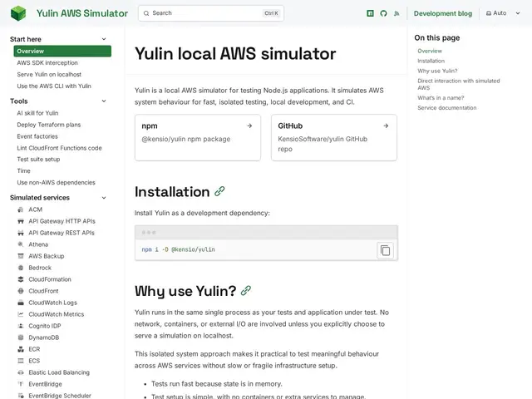Open the RSS feed icon in the header

397,13
